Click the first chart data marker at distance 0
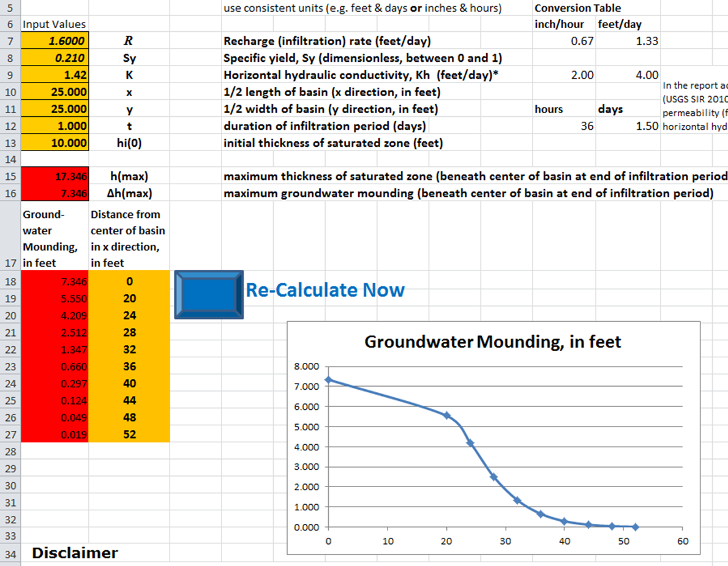728x566 pixels. point(329,379)
